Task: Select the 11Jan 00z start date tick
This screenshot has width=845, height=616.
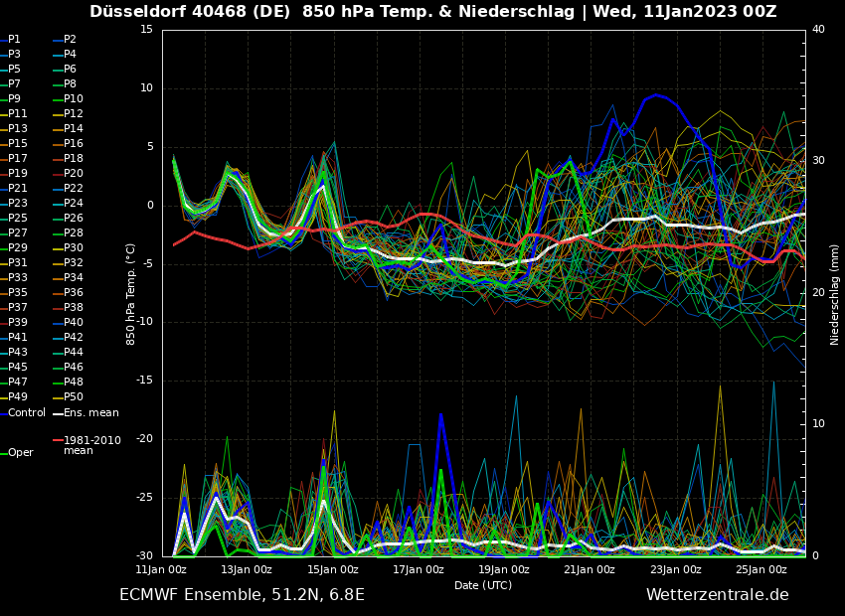Action: coord(161,570)
